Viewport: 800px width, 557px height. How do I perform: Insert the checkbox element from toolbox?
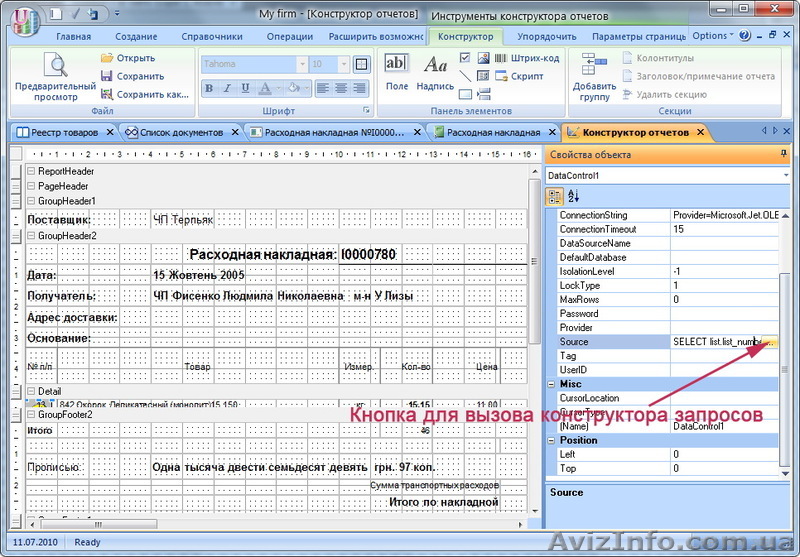pos(465,58)
